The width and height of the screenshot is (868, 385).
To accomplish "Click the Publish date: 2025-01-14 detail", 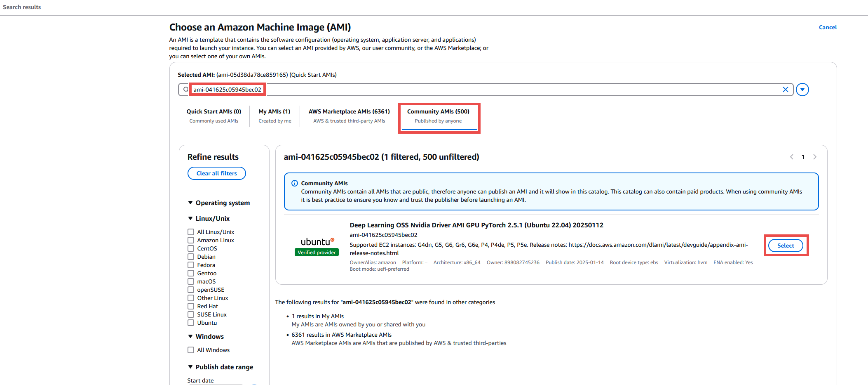I will pyautogui.click(x=575, y=262).
